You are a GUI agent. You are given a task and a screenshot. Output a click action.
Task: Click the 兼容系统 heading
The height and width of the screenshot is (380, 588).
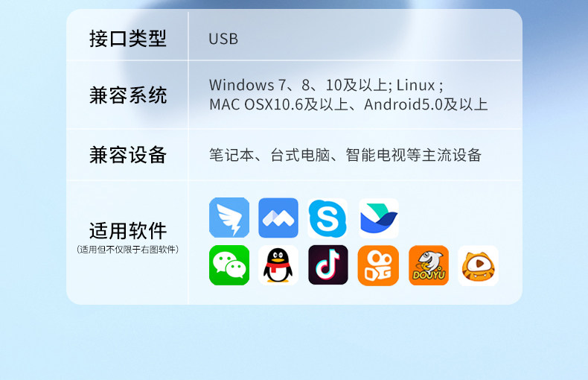click(128, 95)
